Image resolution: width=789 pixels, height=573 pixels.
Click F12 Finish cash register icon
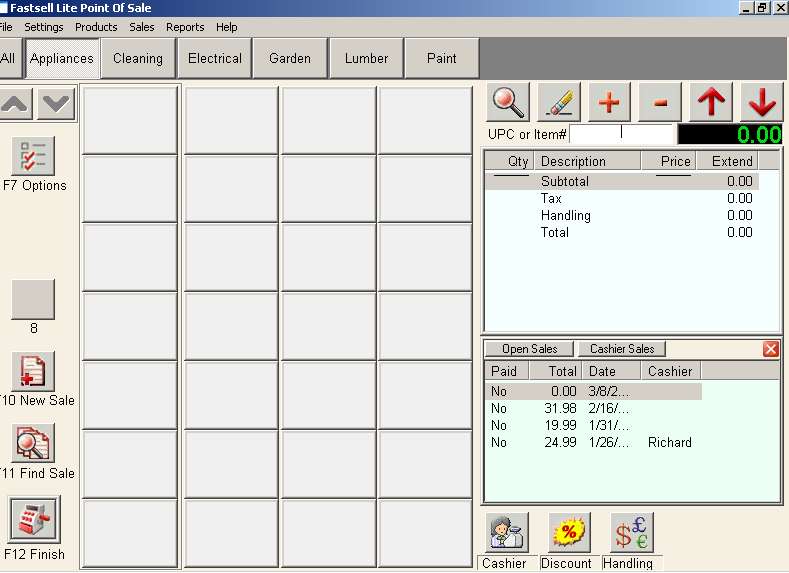coord(34,519)
